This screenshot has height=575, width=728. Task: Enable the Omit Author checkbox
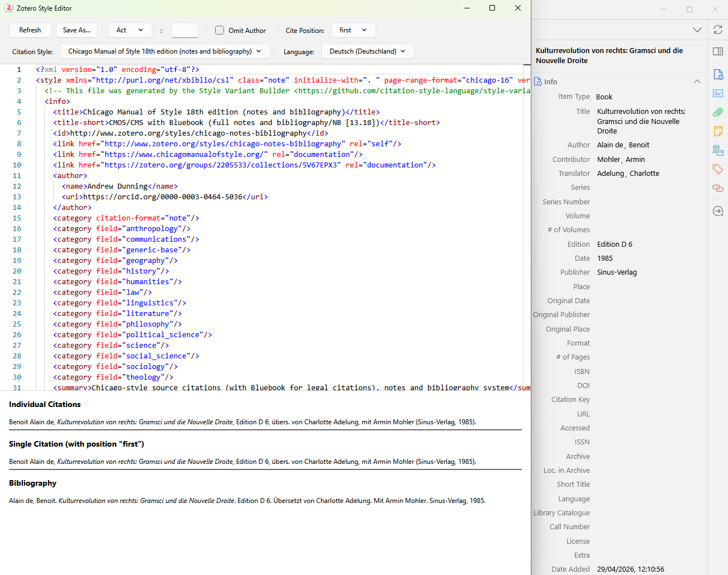point(220,30)
